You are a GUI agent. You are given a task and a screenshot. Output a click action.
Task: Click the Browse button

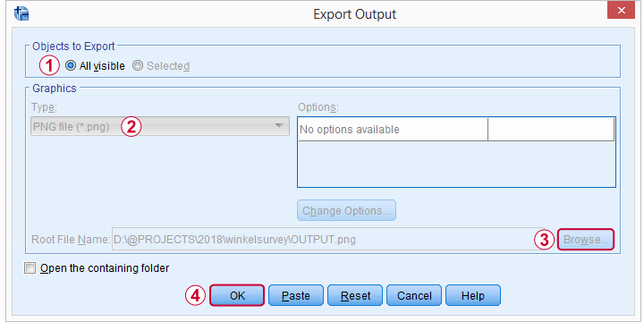click(x=586, y=240)
